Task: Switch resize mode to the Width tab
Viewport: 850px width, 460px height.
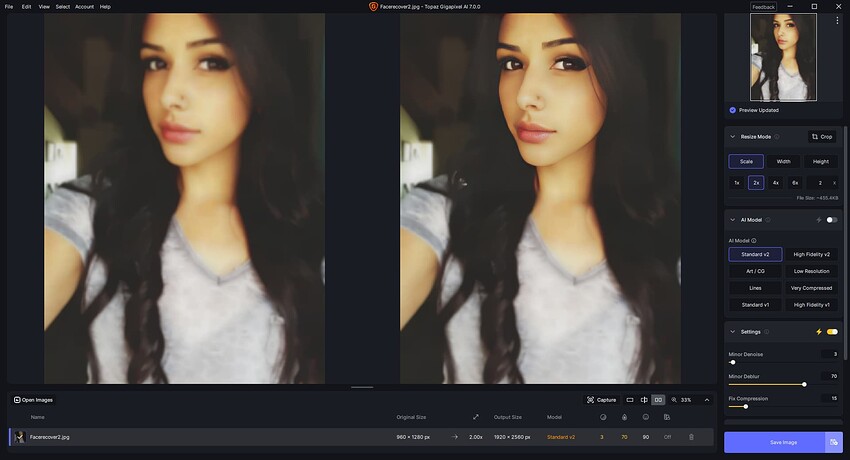Action: pyautogui.click(x=783, y=161)
